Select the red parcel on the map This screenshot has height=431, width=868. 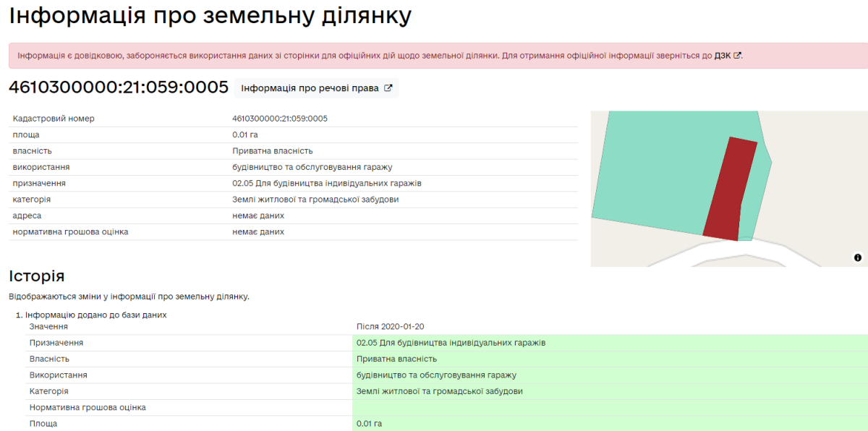click(729, 189)
